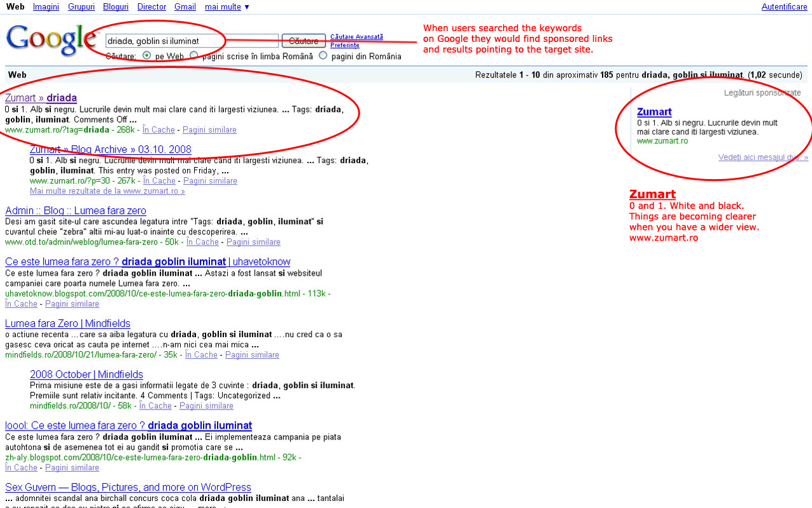The width and height of the screenshot is (812, 508).
Task: Click the www.zumart.ro sponsored ad URL
Action: pos(662,141)
